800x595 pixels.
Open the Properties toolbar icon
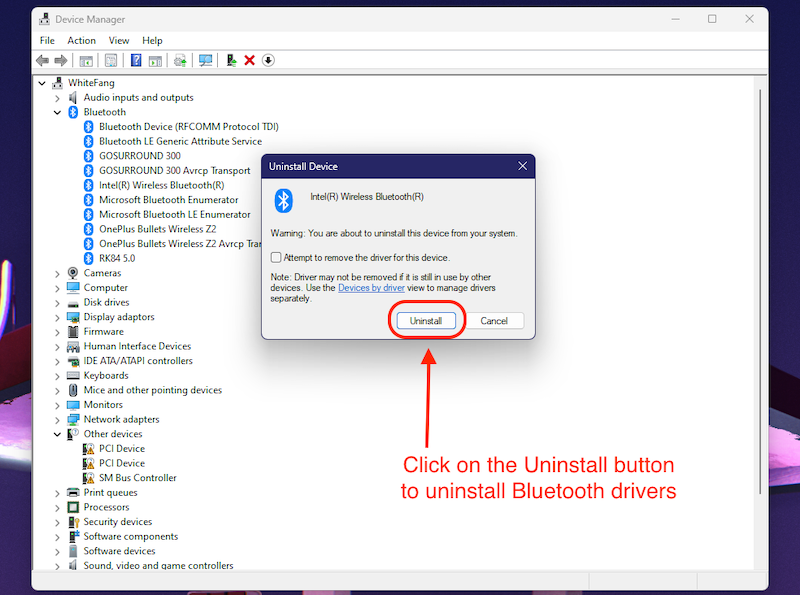[111, 61]
